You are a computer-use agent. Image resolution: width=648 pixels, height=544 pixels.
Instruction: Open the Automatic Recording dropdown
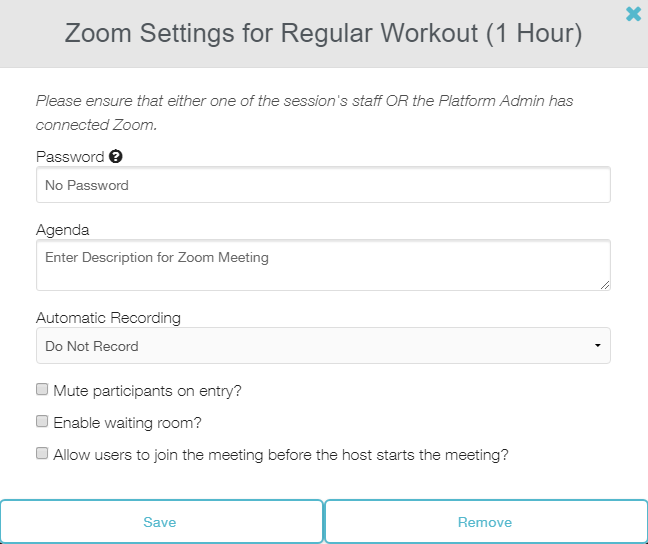[x=323, y=346]
